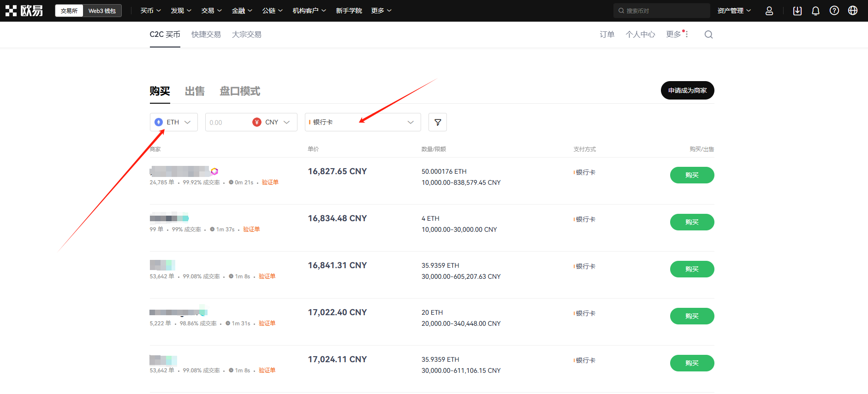Switch to the 出售 tab

195,91
